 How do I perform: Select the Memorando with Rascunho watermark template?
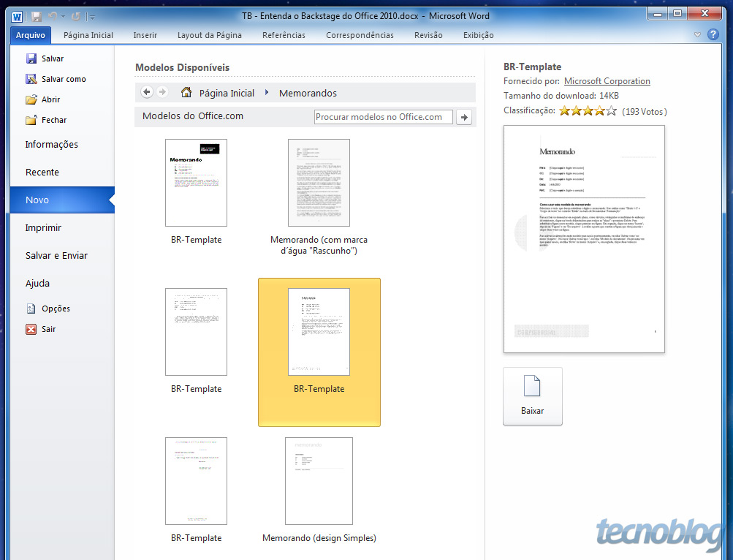319,183
